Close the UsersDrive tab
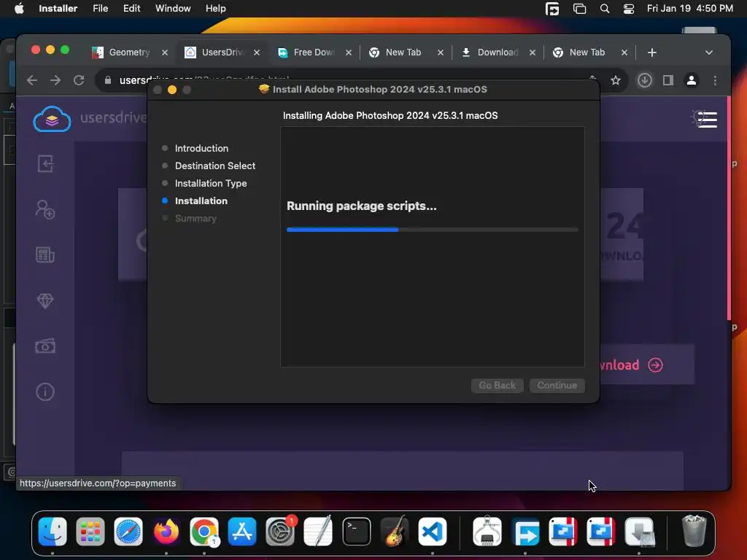 257,52
